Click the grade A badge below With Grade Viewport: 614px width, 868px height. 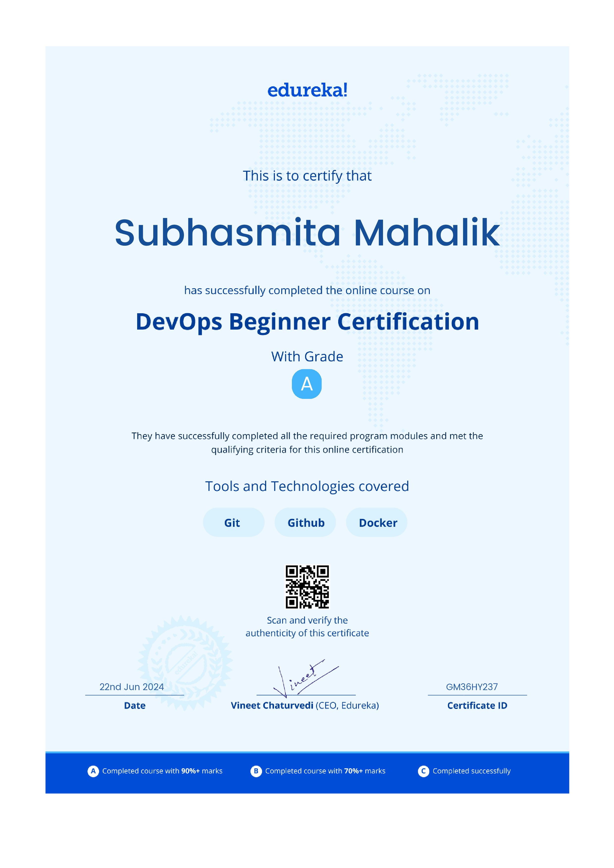[x=307, y=384]
